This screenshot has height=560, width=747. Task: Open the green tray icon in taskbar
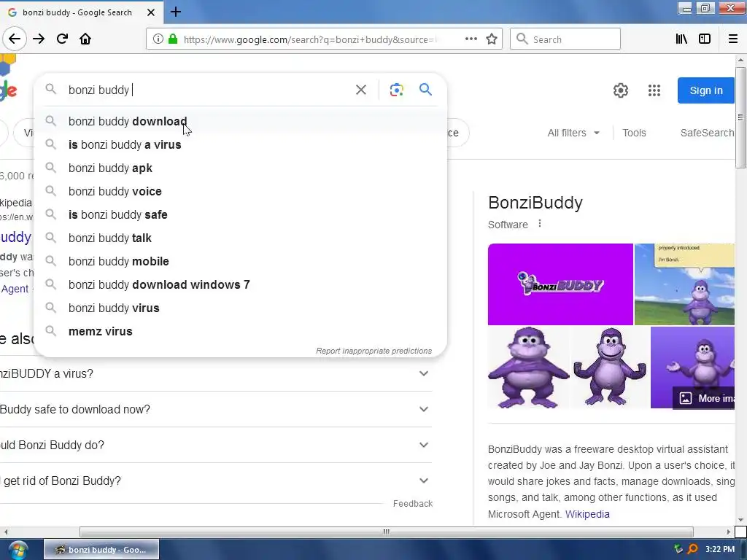click(x=678, y=549)
